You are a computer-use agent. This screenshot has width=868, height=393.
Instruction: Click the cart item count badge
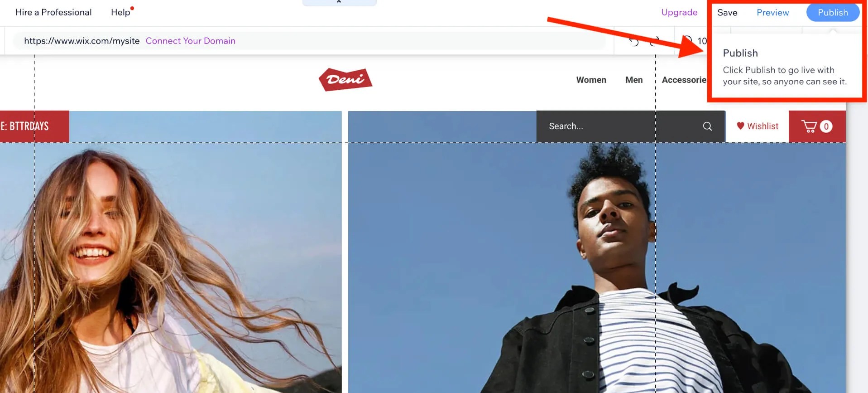826,126
